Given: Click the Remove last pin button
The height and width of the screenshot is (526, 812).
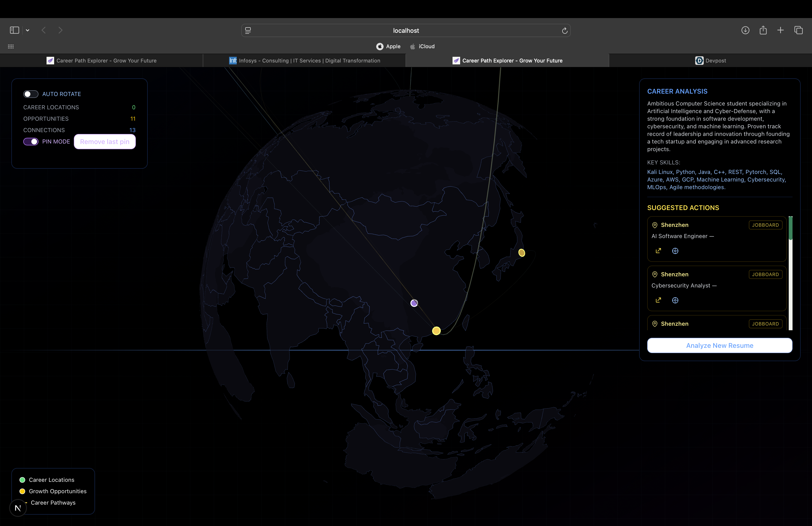Looking at the screenshot, I should coord(105,142).
